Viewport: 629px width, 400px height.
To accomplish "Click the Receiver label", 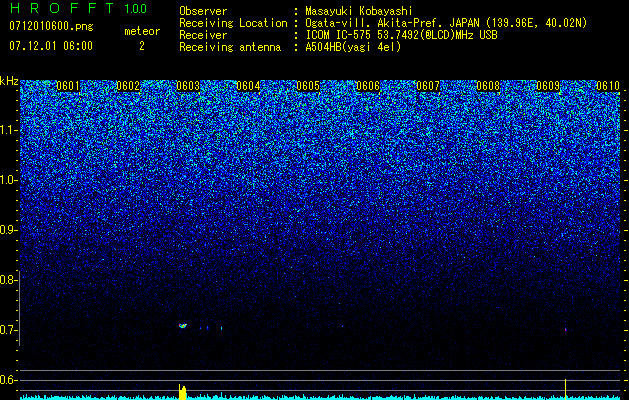I will [203, 35].
